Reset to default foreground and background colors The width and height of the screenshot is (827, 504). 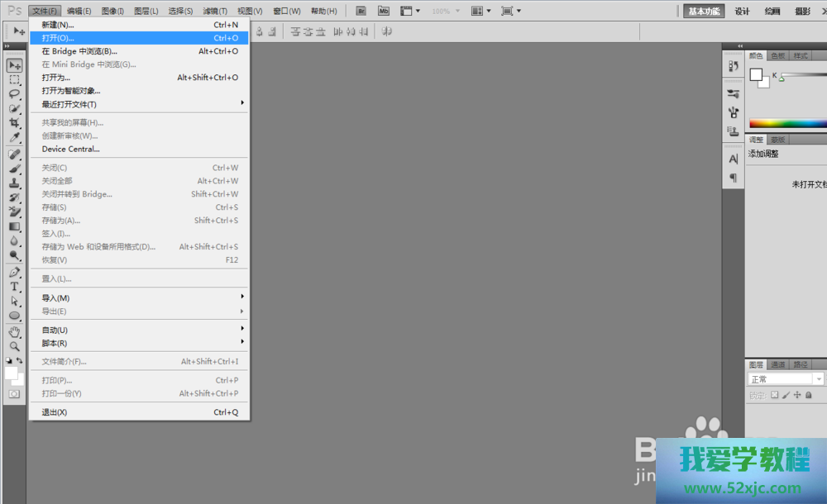(9, 361)
